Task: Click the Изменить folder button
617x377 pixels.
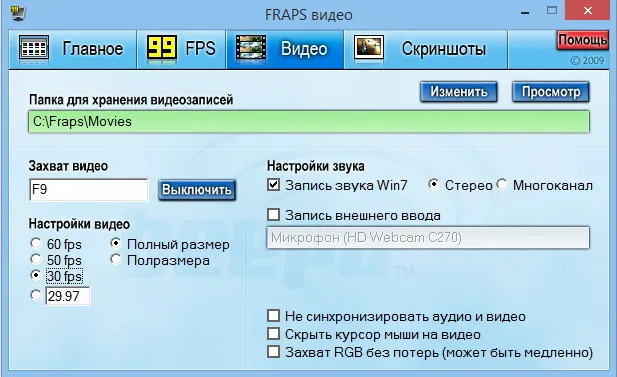Action: click(458, 92)
